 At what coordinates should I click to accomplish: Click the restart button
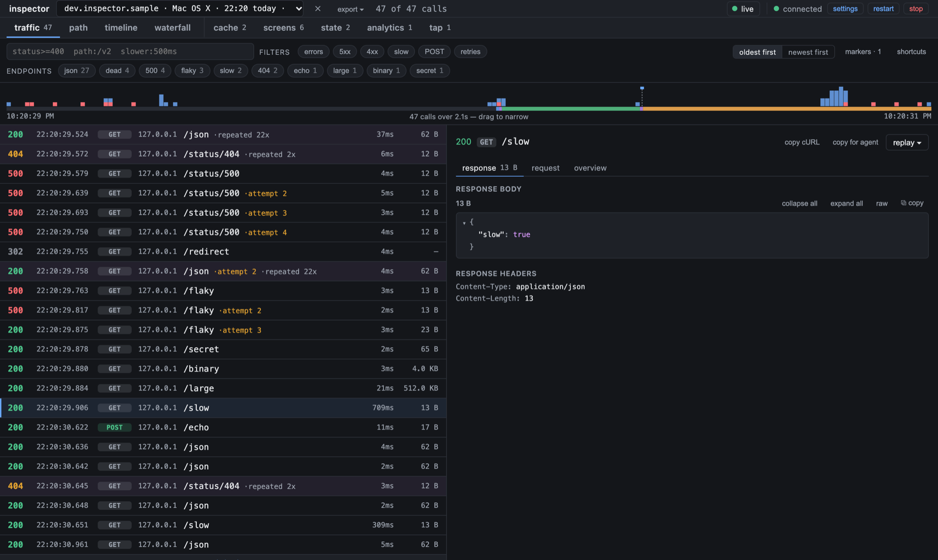(x=884, y=9)
